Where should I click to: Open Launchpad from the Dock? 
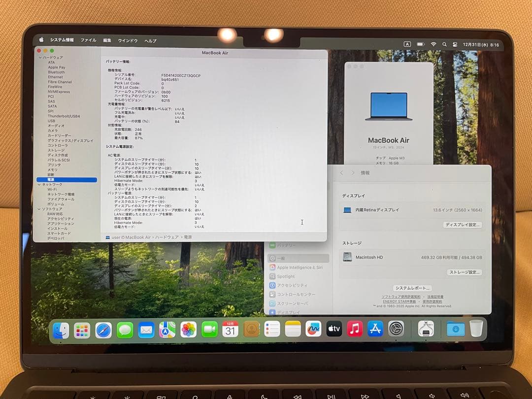pyautogui.click(x=82, y=329)
